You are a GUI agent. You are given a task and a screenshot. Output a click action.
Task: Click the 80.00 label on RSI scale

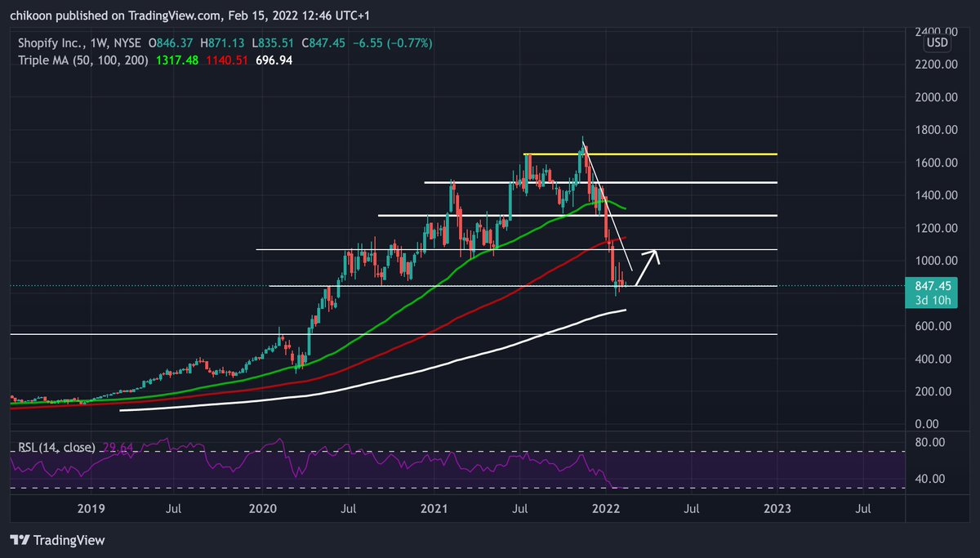coord(932,442)
